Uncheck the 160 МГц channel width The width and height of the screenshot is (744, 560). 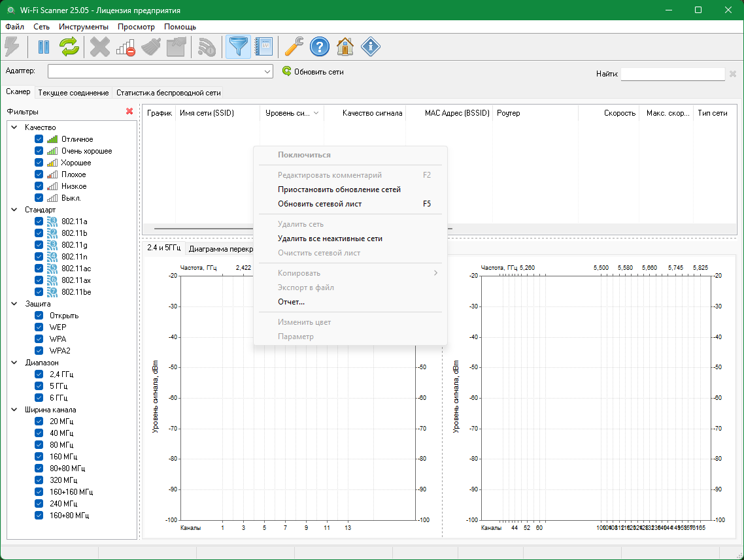pyautogui.click(x=39, y=457)
